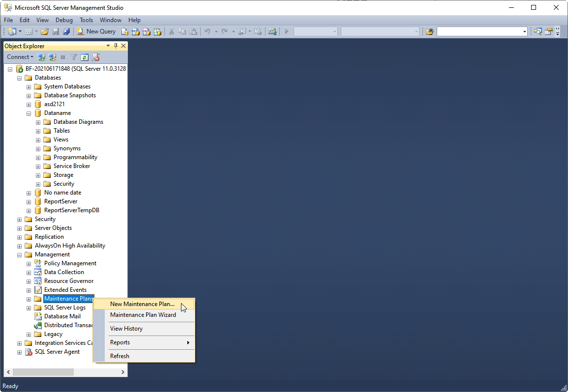Open the Connect dropdown in Object Explorer
Viewport: 568px width, 392px height.
pyautogui.click(x=20, y=57)
